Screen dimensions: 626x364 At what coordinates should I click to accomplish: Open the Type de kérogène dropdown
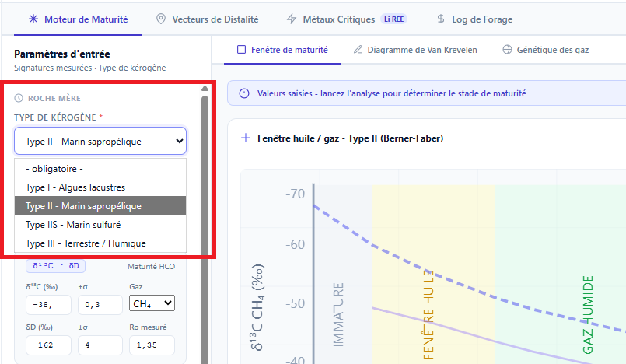[x=100, y=141]
